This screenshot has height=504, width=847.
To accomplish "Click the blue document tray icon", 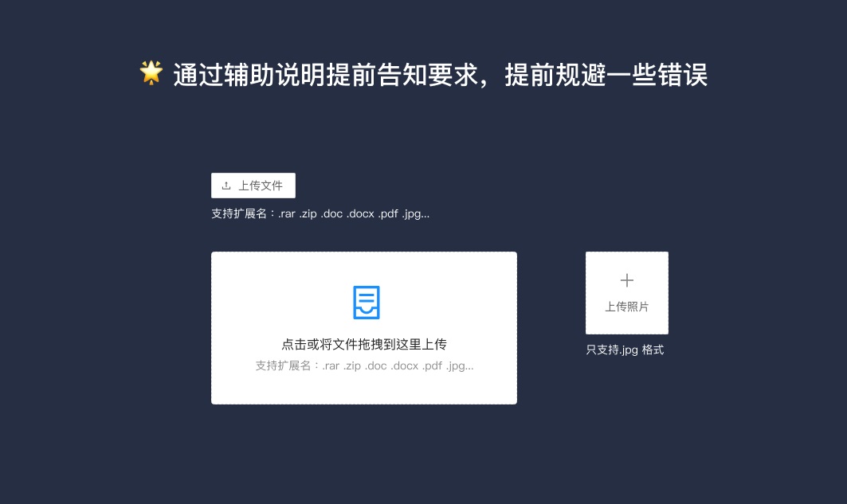I will (x=367, y=303).
